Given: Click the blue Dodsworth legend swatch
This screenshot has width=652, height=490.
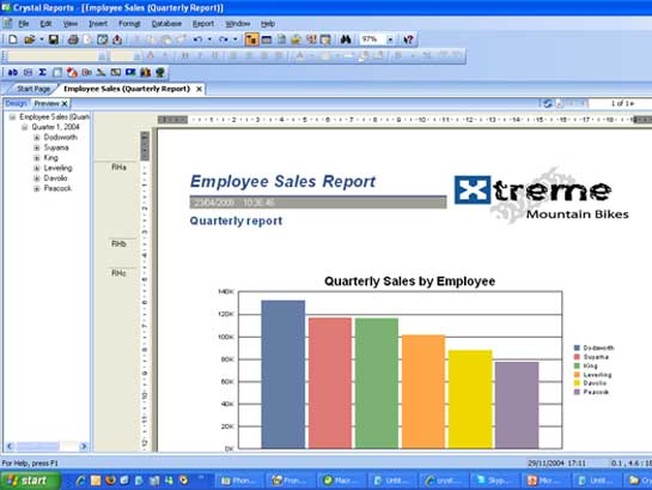Looking at the screenshot, I should coord(577,348).
